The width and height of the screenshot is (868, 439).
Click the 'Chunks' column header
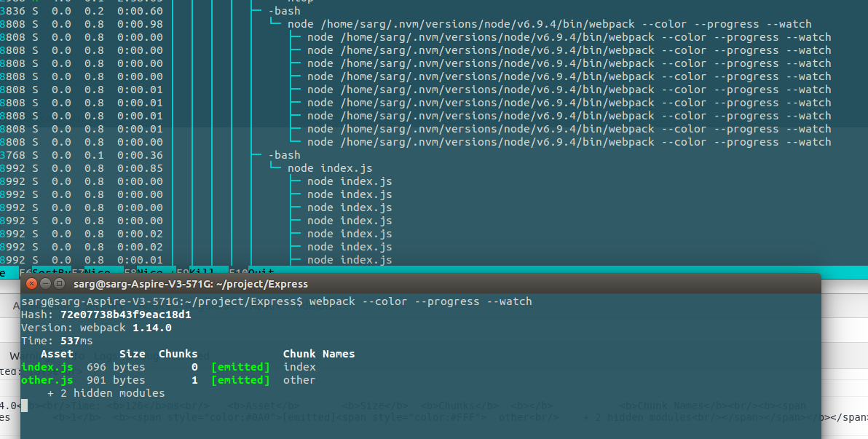pyautogui.click(x=178, y=354)
